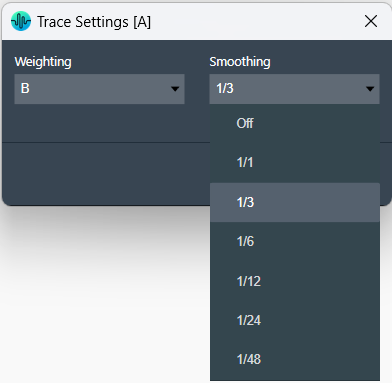The image size is (392, 383).
Task: Select the highlighted 1/3 list entry
Action: pyautogui.click(x=295, y=202)
